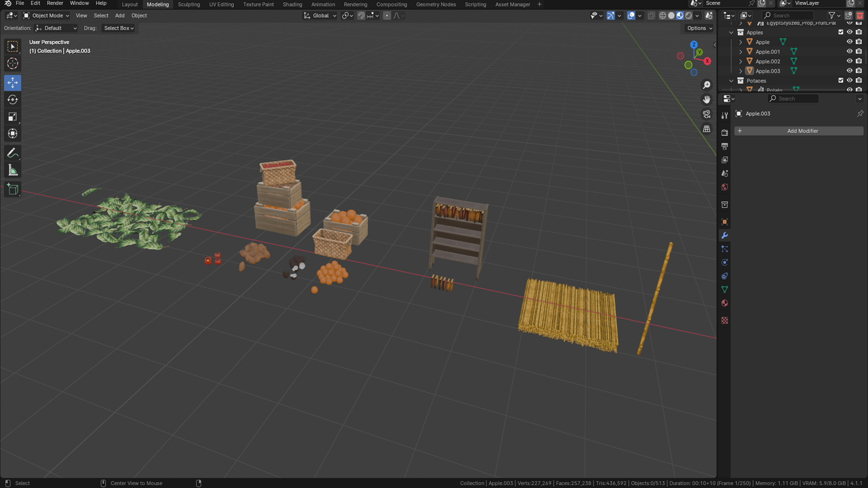This screenshot has height=488, width=868.
Task: Toggle the camera view button
Action: coord(707,114)
